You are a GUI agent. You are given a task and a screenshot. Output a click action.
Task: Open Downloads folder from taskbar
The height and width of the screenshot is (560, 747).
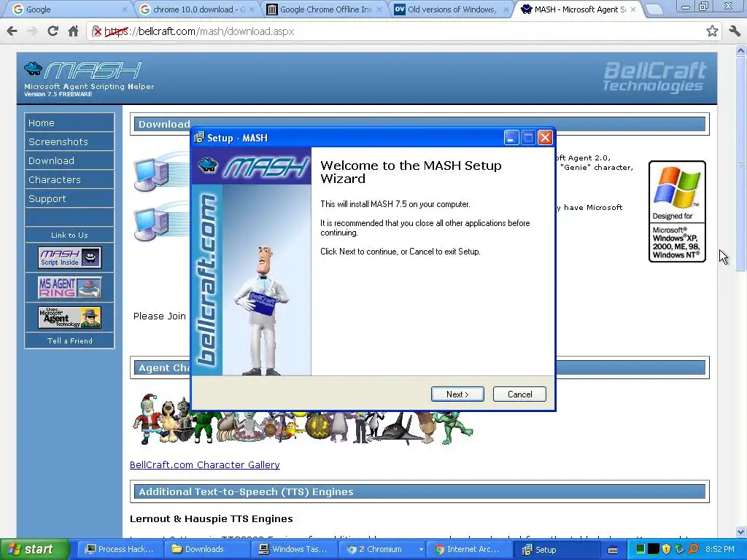tap(206, 549)
